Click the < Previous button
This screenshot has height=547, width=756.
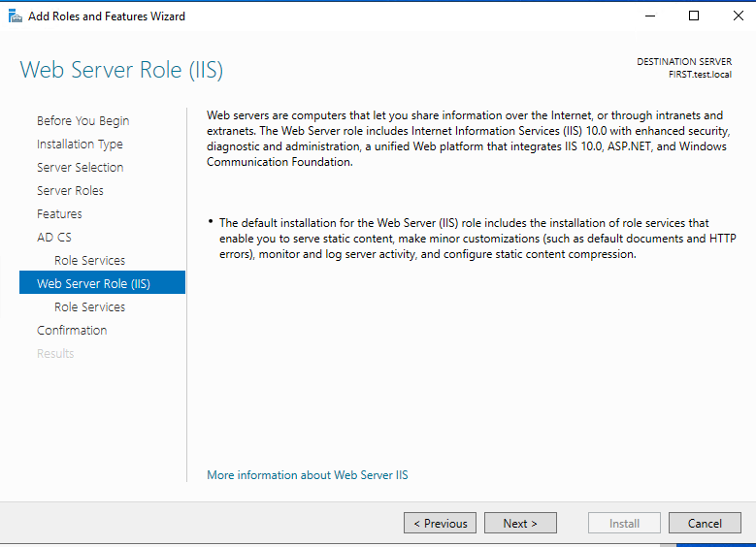pos(440,523)
